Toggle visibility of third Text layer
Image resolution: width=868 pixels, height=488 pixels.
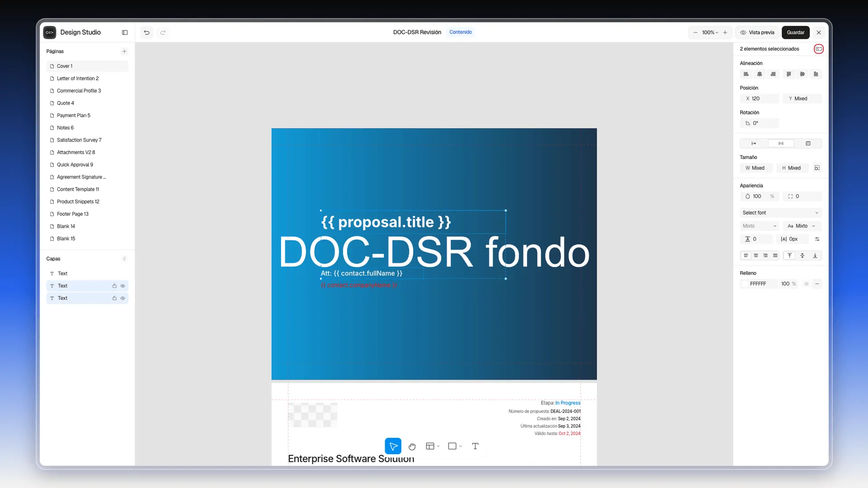(x=123, y=298)
